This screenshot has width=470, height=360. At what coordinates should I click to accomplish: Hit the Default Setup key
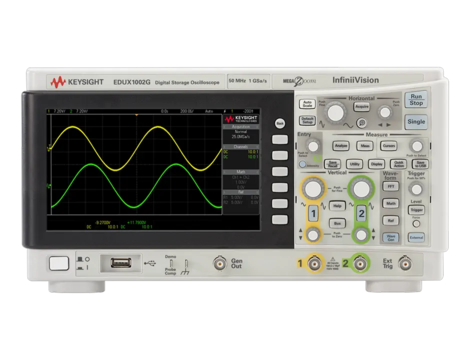click(307, 120)
